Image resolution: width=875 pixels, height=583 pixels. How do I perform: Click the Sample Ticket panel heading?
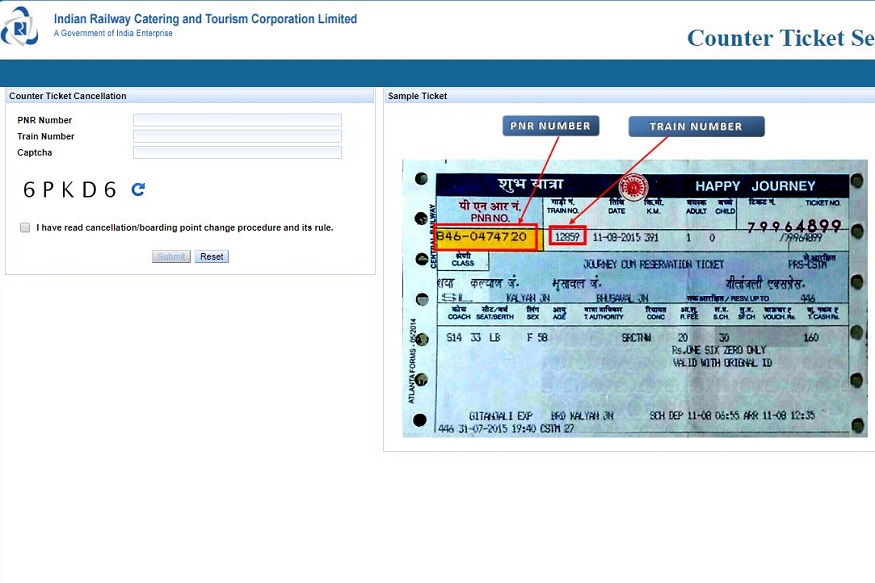coord(417,96)
